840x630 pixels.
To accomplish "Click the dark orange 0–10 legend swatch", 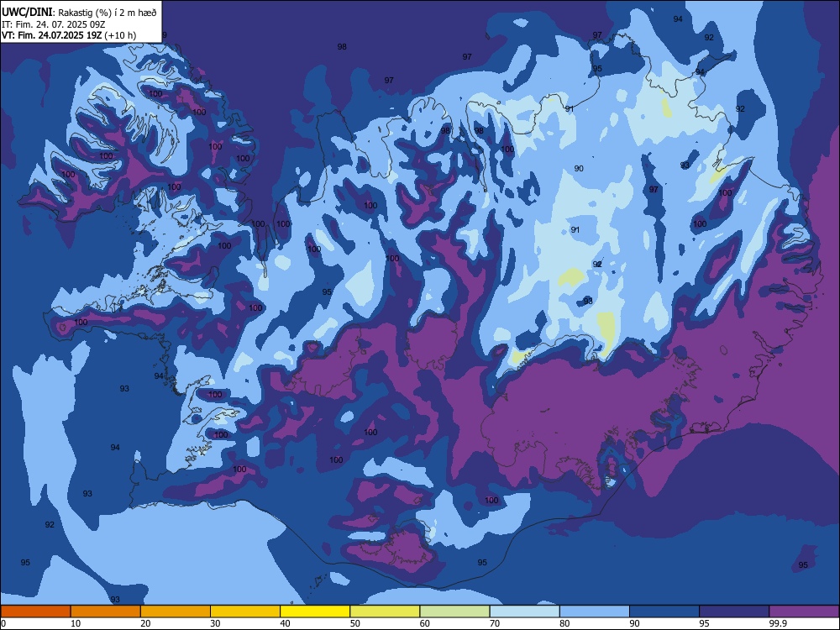I will pyautogui.click(x=35, y=612).
